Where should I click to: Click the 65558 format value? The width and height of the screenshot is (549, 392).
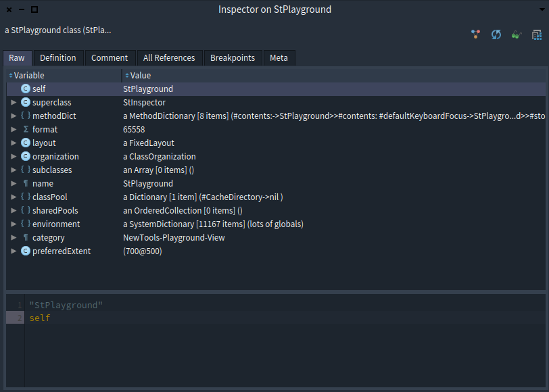point(134,130)
